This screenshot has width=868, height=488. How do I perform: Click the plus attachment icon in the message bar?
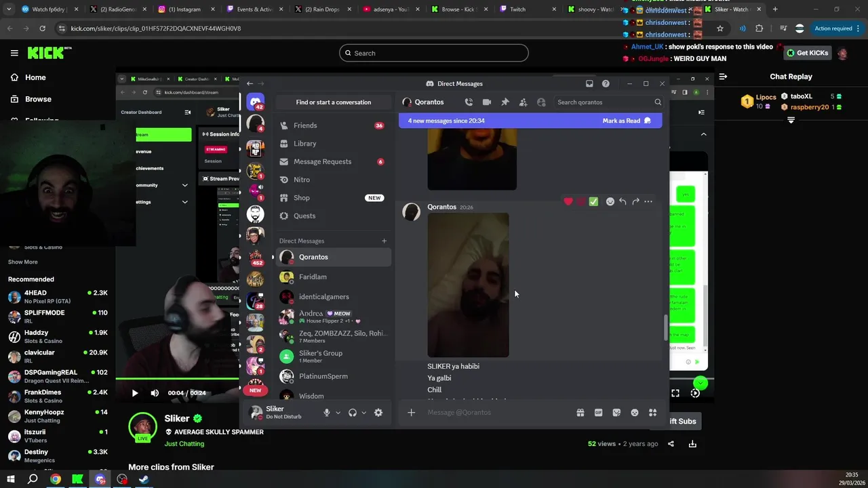click(411, 412)
